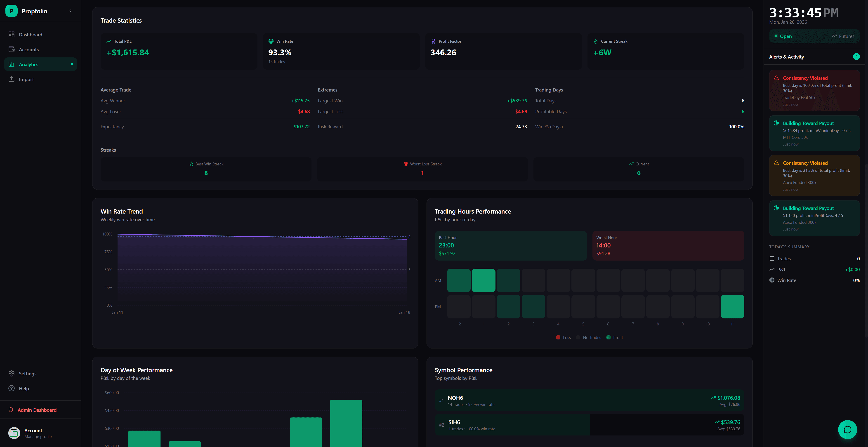The height and width of the screenshot is (447, 868).
Task: Click the Manage profile link
Action: 38,437
